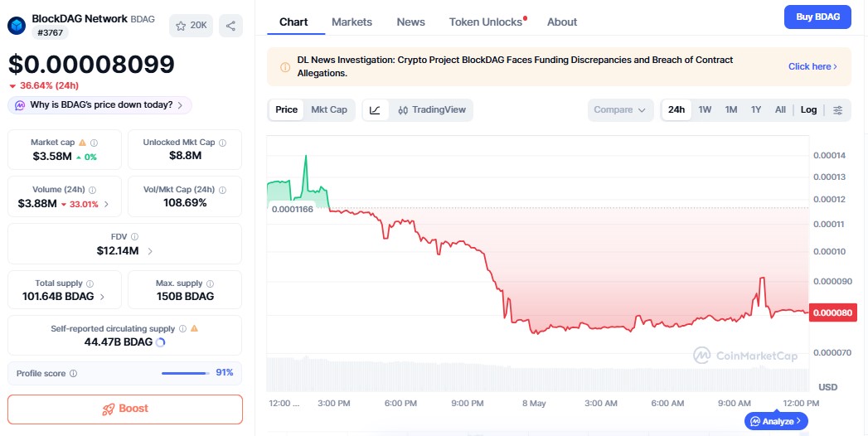Open the Token Unlocks tab
The width and height of the screenshot is (868, 436).
point(486,22)
